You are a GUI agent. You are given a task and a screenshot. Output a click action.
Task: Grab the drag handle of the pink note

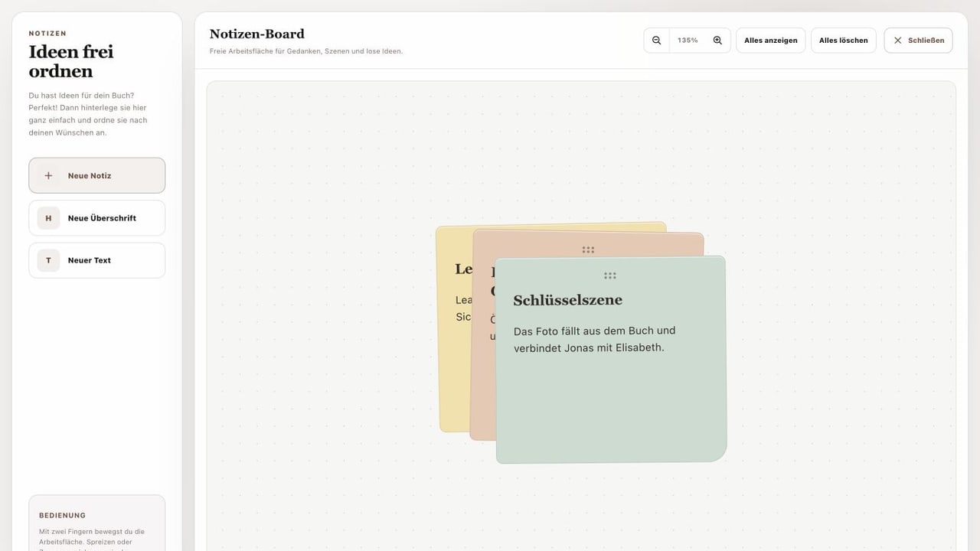pos(588,249)
